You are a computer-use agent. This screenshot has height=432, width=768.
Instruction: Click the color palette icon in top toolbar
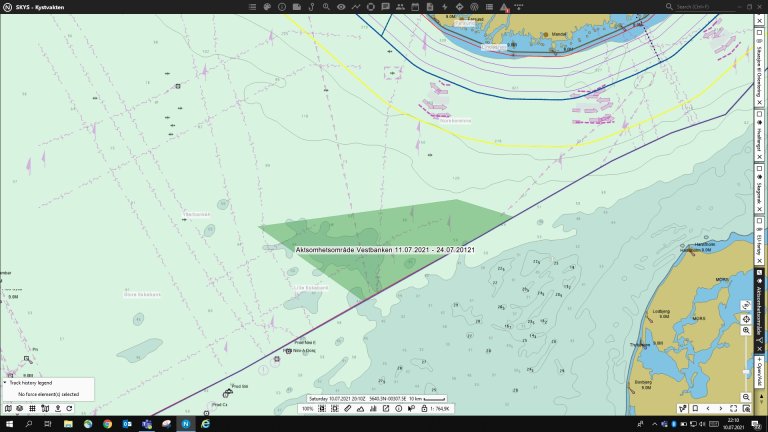pyautogui.click(x=267, y=7)
